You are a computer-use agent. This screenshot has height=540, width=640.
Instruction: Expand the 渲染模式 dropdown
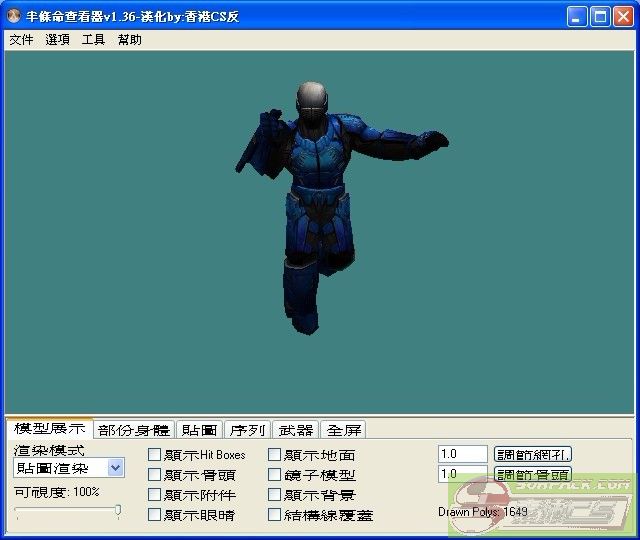(x=115, y=468)
